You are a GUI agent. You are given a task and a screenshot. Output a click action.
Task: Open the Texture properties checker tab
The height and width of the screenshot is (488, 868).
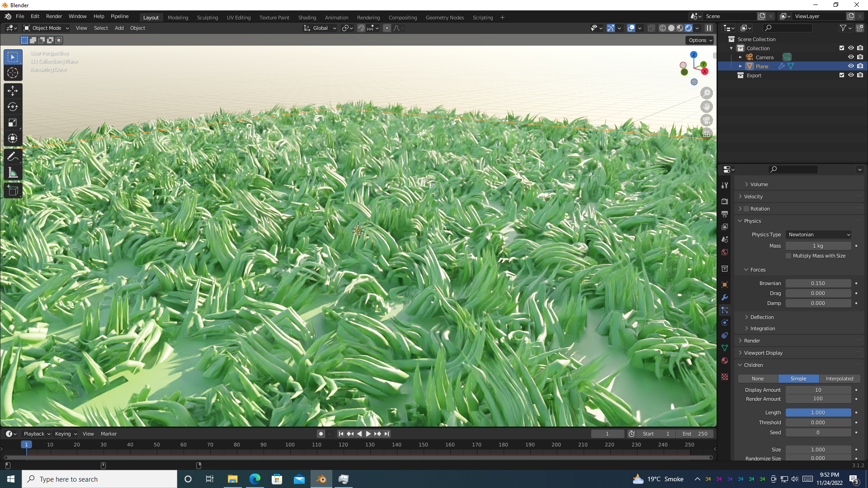click(725, 377)
